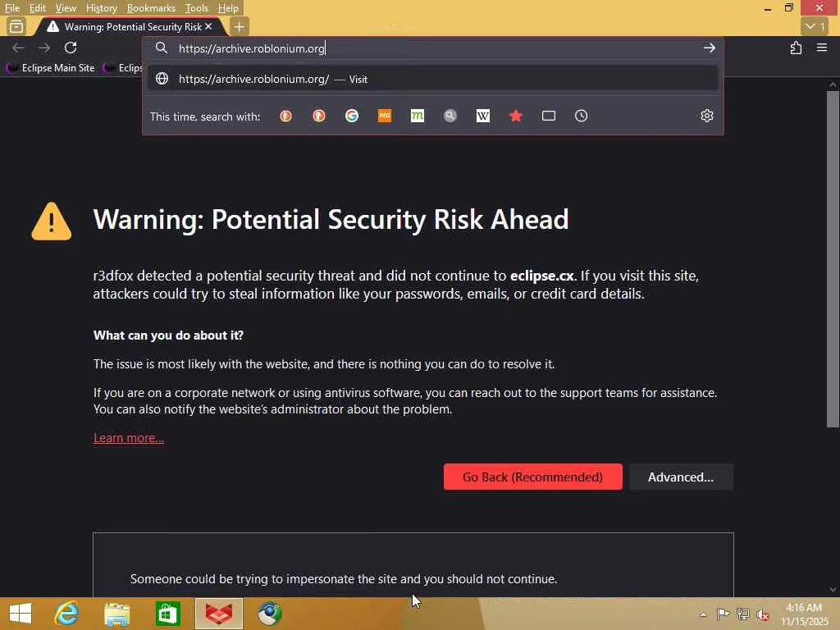Screen dimensions: 840x630
Task: Open Windows Store from taskbar
Action: [167, 614]
